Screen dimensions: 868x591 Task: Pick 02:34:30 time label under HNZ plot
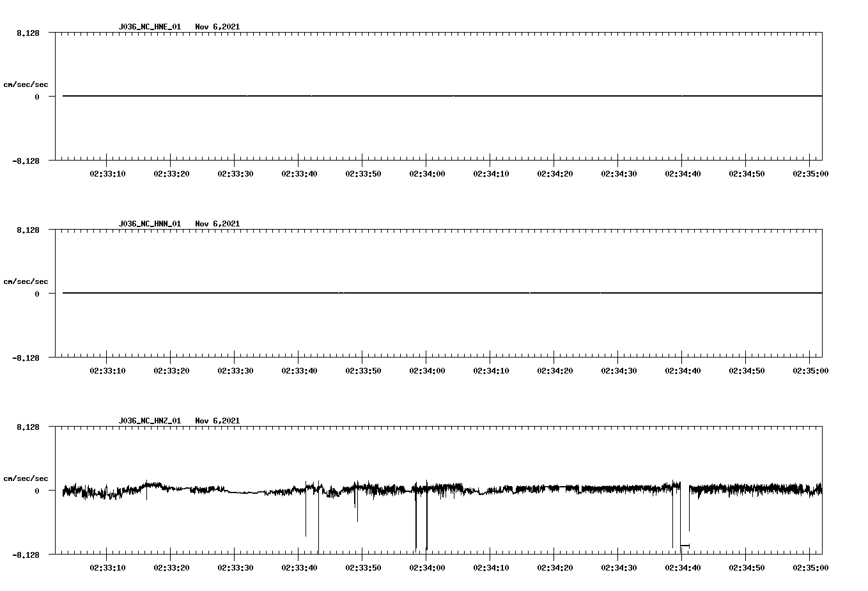[619, 567]
